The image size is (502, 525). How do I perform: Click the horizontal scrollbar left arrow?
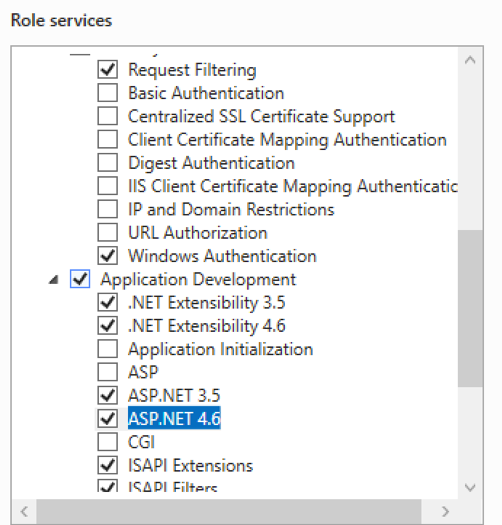pos(24,512)
